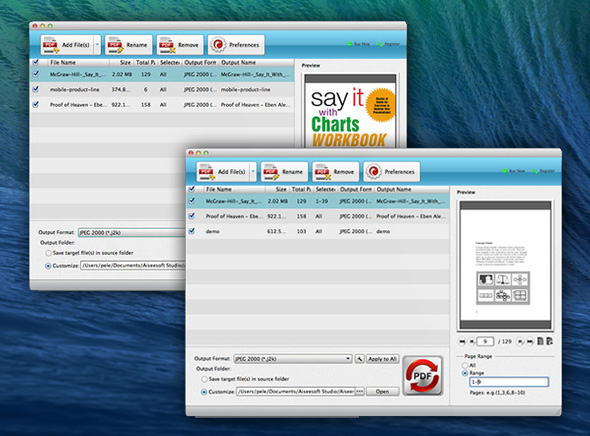Select the All page range radio
The width and height of the screenshot is (590, 436).
click(x=465, y=365)
